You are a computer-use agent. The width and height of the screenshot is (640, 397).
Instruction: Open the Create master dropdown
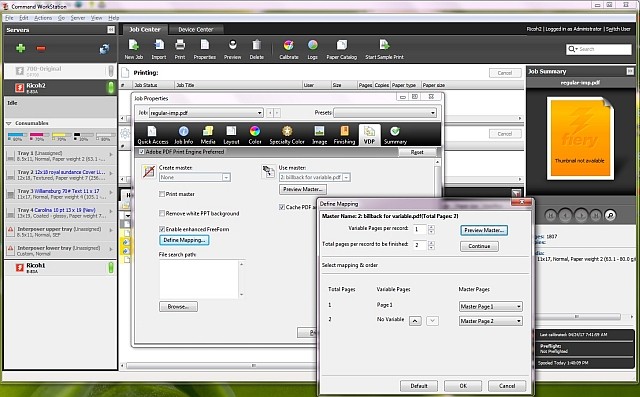195,177
